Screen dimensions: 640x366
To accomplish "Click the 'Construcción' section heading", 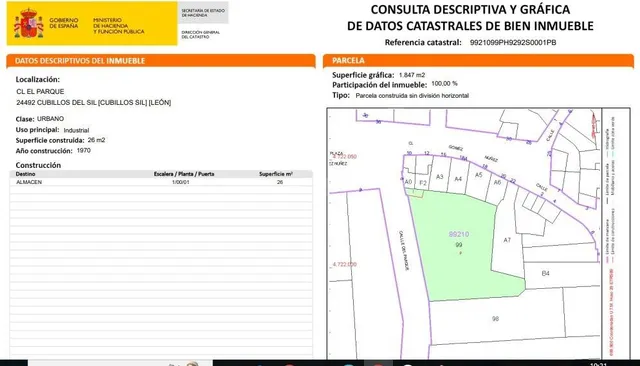I will point(38,165).
